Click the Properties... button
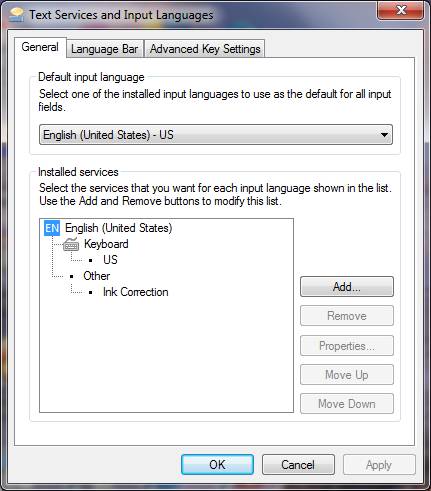The height and width of the screenshot is (491, 431). point(347,346)
